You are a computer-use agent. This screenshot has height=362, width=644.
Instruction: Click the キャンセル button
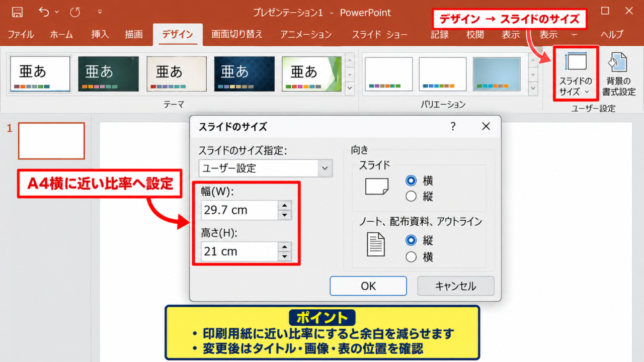coord(456,286)
